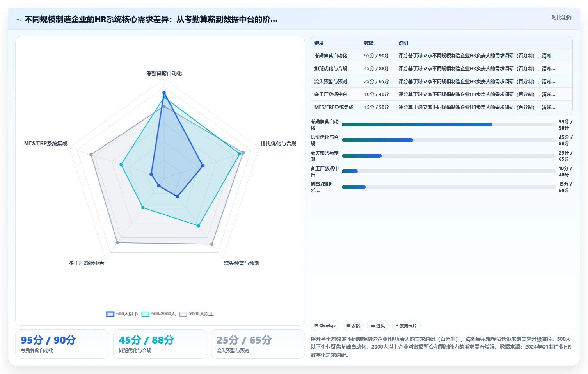Click the radar axis label 流失预警与预测

[x=242, y=263]
